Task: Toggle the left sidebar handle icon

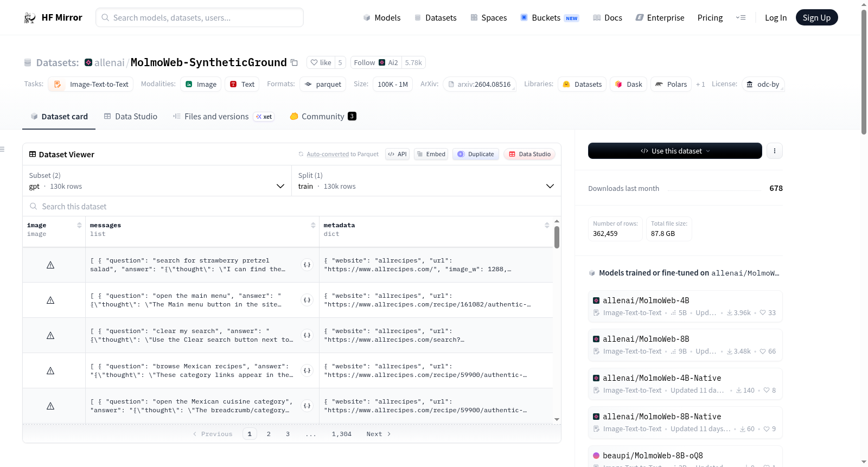Action: (2, 149)
